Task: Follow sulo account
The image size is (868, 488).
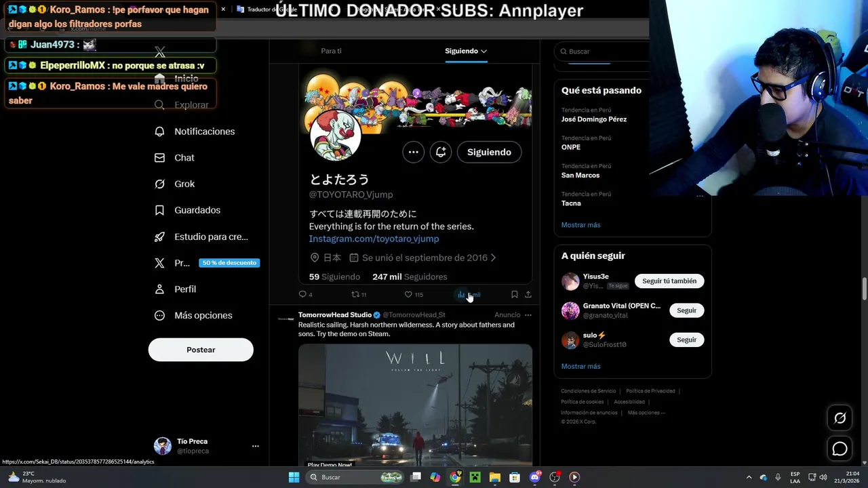Action: pyautogui.click(x=686, y=340)
